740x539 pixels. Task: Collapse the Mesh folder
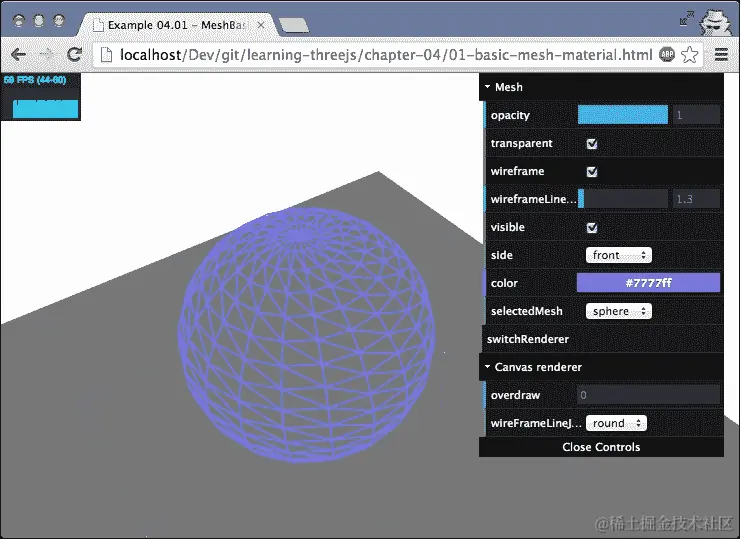pyautogui.click(x=601, y=87)
